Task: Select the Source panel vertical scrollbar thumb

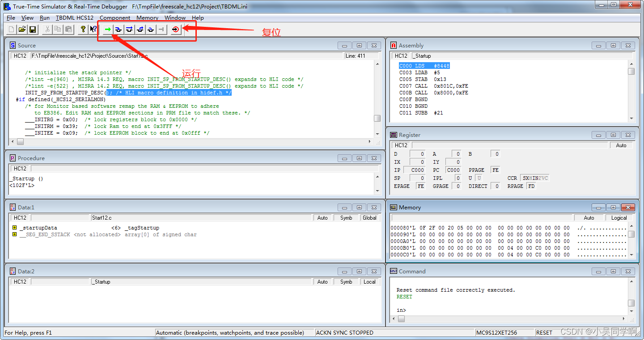Action: [377, 119]
